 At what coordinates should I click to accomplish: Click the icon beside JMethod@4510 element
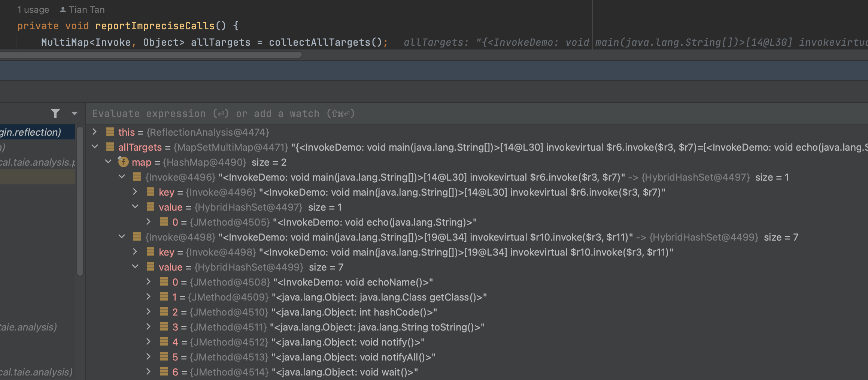(x=164, y=311)
